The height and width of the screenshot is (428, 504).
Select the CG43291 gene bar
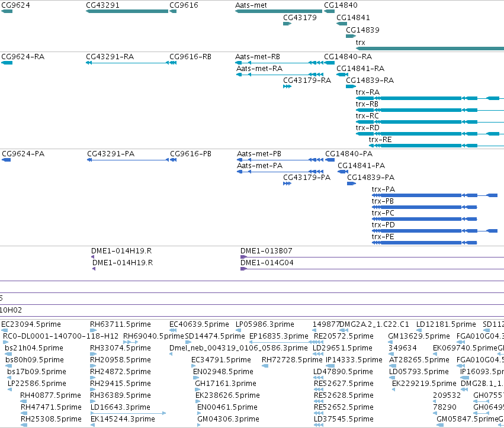pos(127,11)
